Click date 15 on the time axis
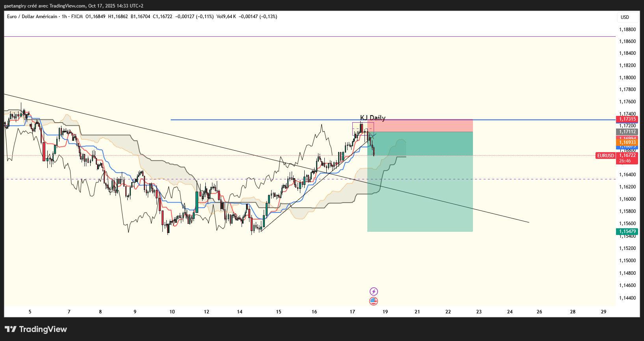Screen dimensions: 644x341 [279, 312]
